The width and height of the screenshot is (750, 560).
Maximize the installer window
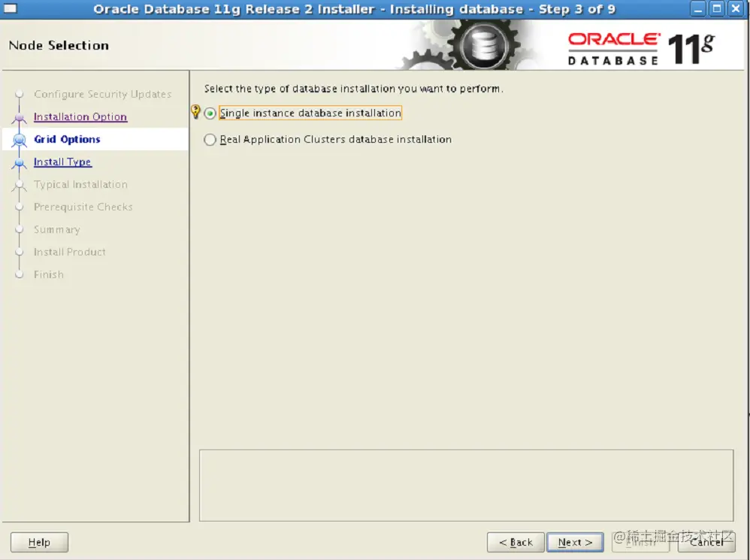[x=716, y=8]
